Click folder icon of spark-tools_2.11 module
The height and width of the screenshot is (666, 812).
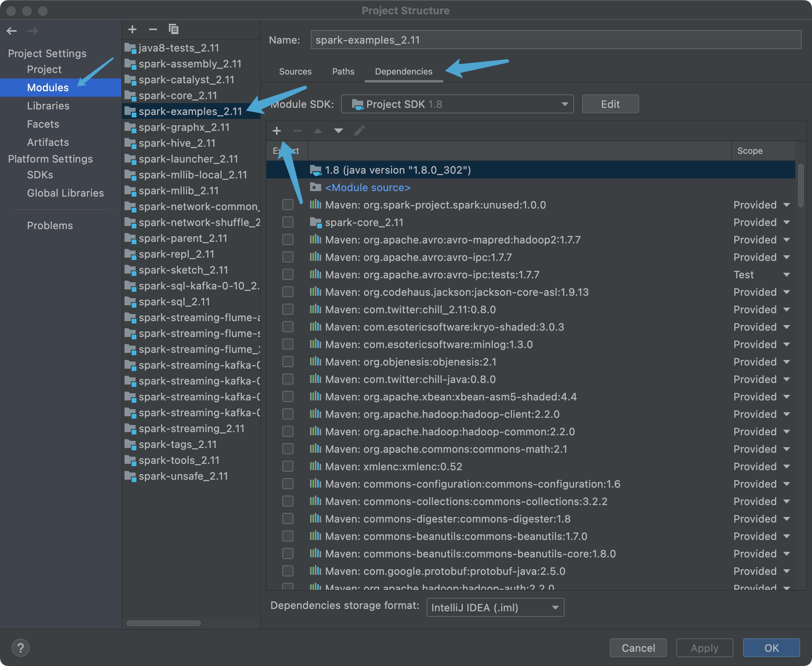pos(130,460)
